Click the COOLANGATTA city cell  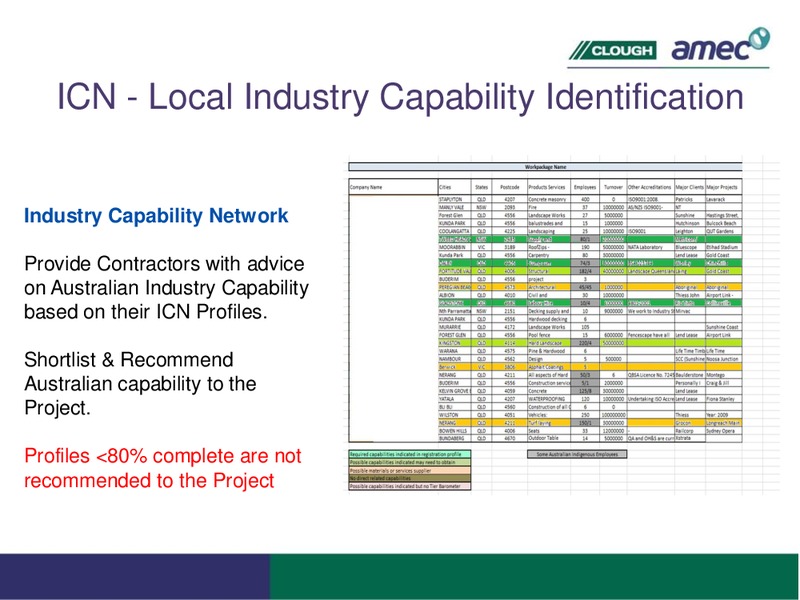click(x=455, y=231)
